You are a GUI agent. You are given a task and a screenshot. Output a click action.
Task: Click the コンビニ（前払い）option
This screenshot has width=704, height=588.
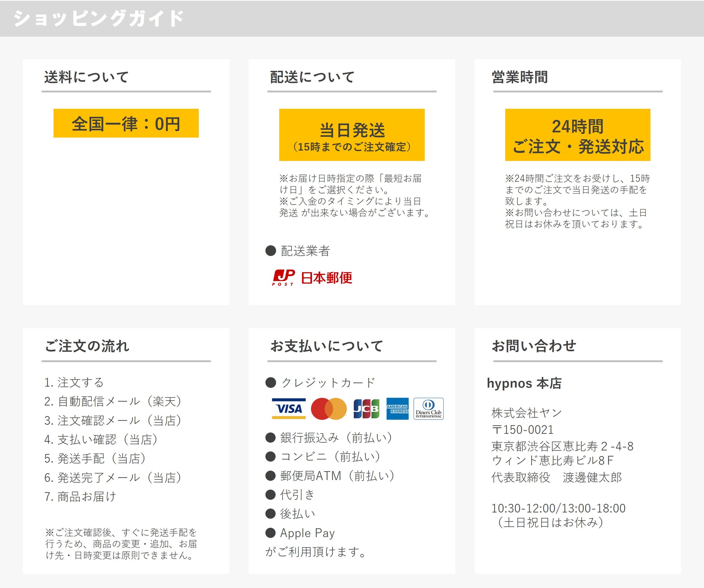[330, 457]
